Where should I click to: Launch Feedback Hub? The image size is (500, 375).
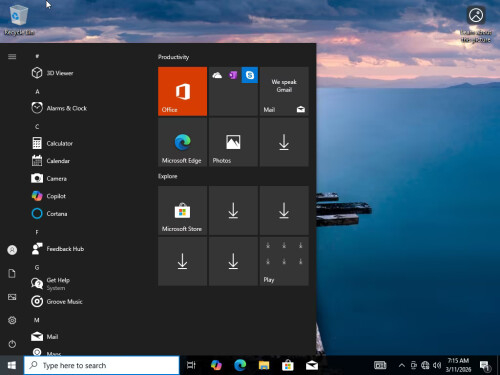pos(86,249)
